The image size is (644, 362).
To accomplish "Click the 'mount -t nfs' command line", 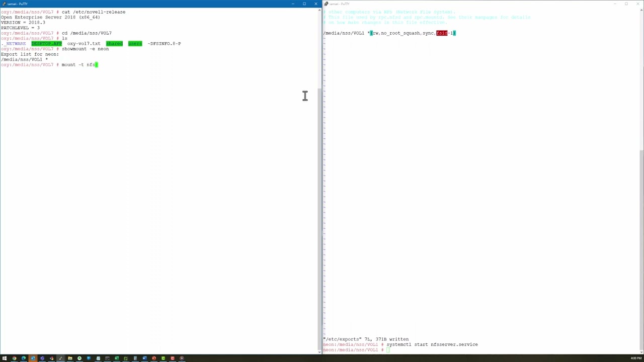I will pyautogui.click(x=78, y=65).
